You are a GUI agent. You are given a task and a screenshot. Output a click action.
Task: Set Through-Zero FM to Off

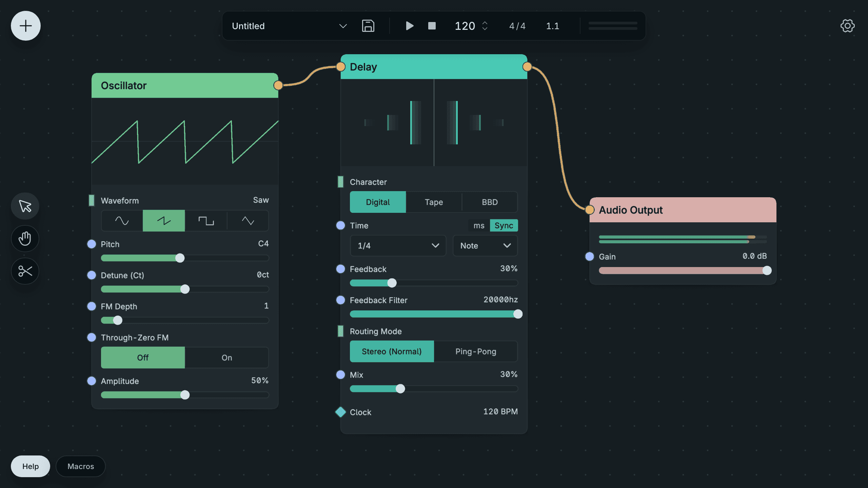point(143,358)
